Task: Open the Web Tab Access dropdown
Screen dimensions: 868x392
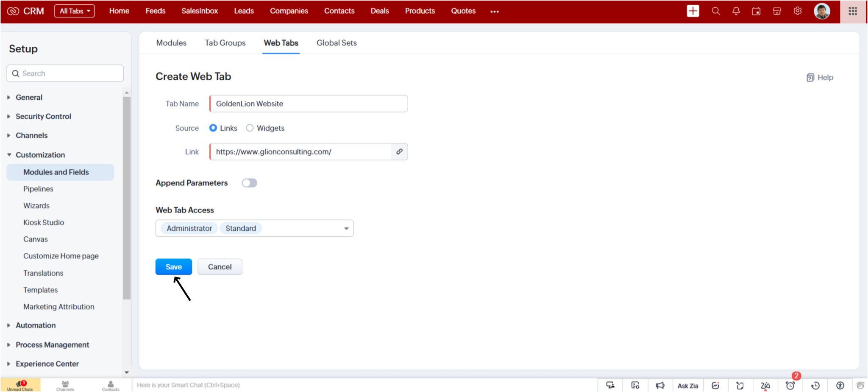Action: pyautogui.click(x=346, y=228)
